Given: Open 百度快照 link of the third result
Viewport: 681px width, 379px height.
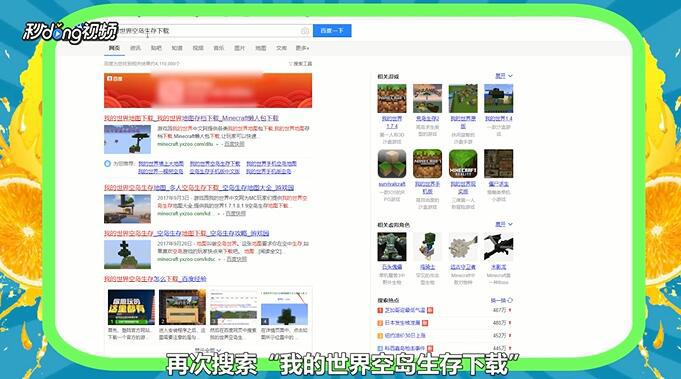Looking at the screenshot, I should pyautogui.click(x=237, y=259).
